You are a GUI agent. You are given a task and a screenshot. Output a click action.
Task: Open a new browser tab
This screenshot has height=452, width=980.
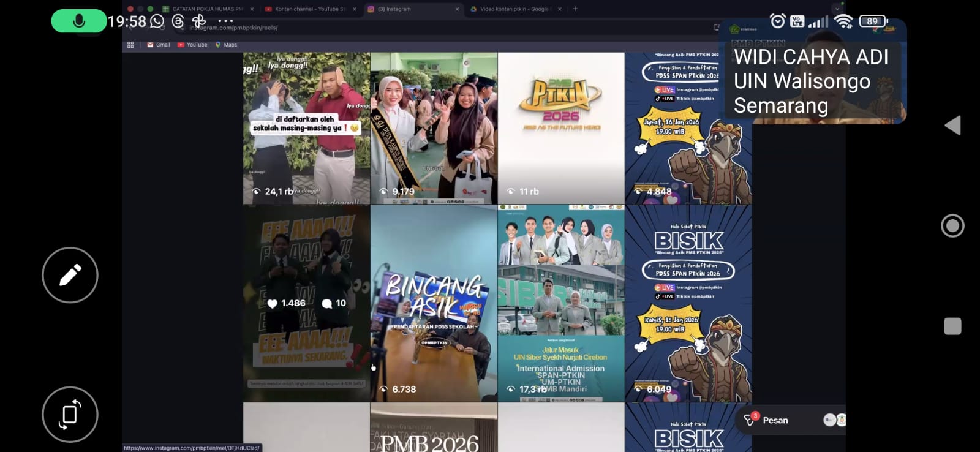575,9
